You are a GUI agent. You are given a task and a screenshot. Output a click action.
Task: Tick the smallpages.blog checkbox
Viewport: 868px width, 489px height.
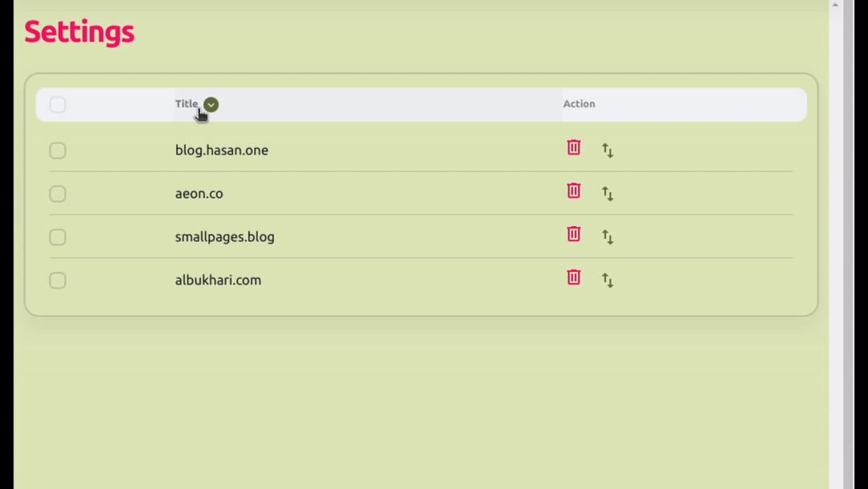click(58, 237)
